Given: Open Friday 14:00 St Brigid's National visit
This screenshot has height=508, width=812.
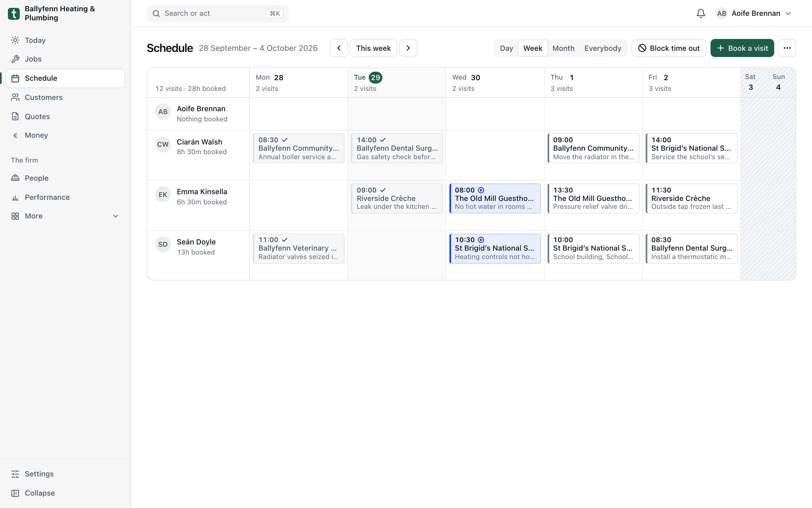Looking at the screenshot, I should click(x=691, y=148).
